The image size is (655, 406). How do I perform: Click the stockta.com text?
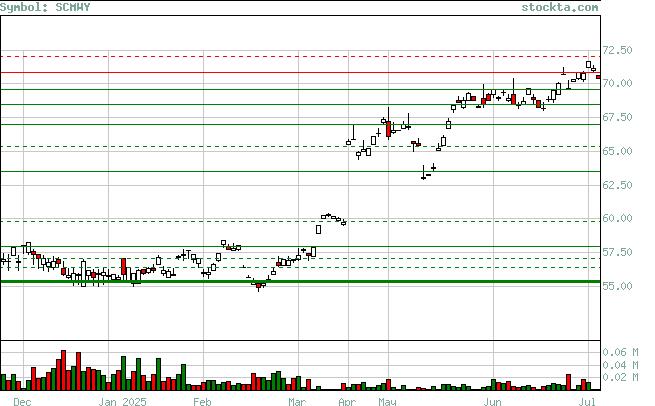[x=560, y=7]
